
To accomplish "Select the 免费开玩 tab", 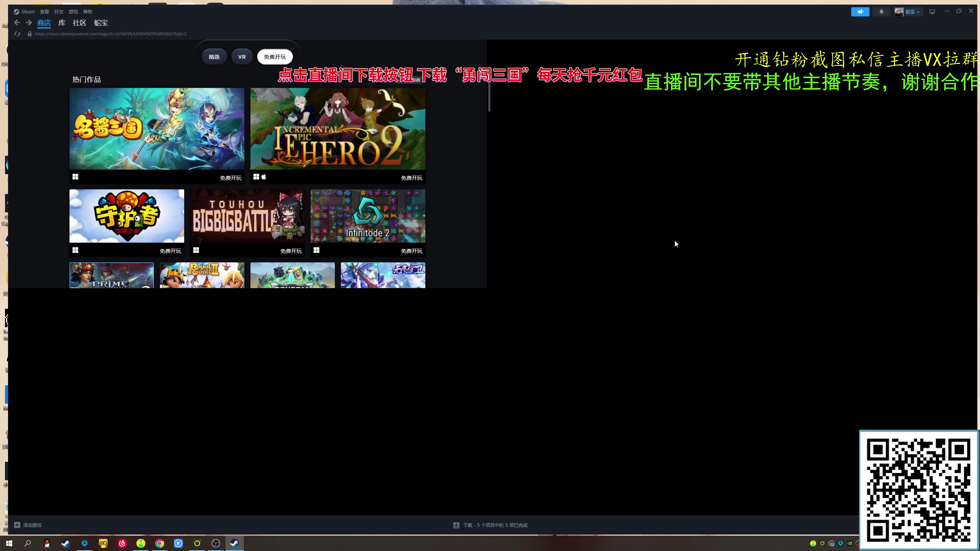I will click(x=275, y=57).
